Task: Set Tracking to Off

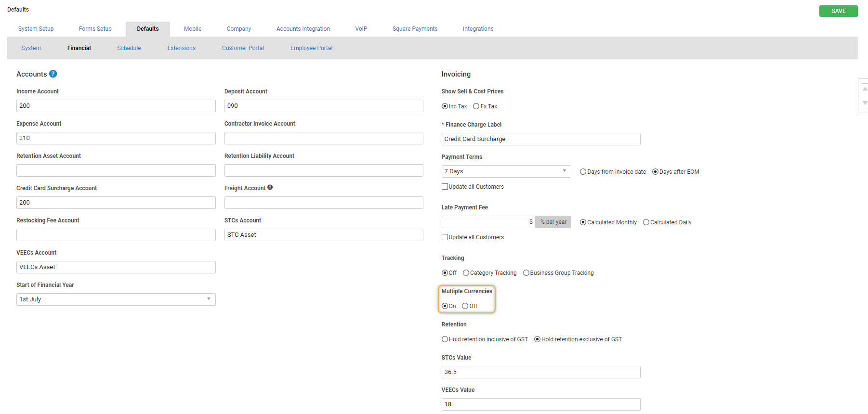Action: [445, 273]
